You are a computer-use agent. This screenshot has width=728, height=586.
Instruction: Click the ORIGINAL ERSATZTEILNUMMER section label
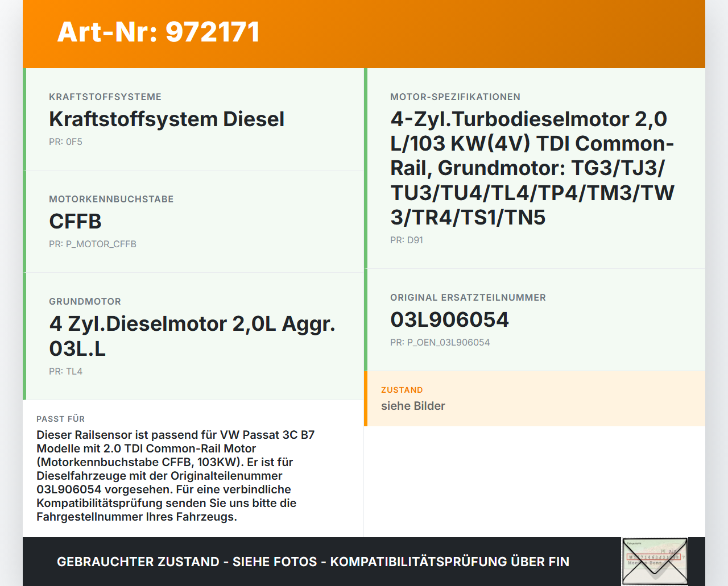point(468,298)
